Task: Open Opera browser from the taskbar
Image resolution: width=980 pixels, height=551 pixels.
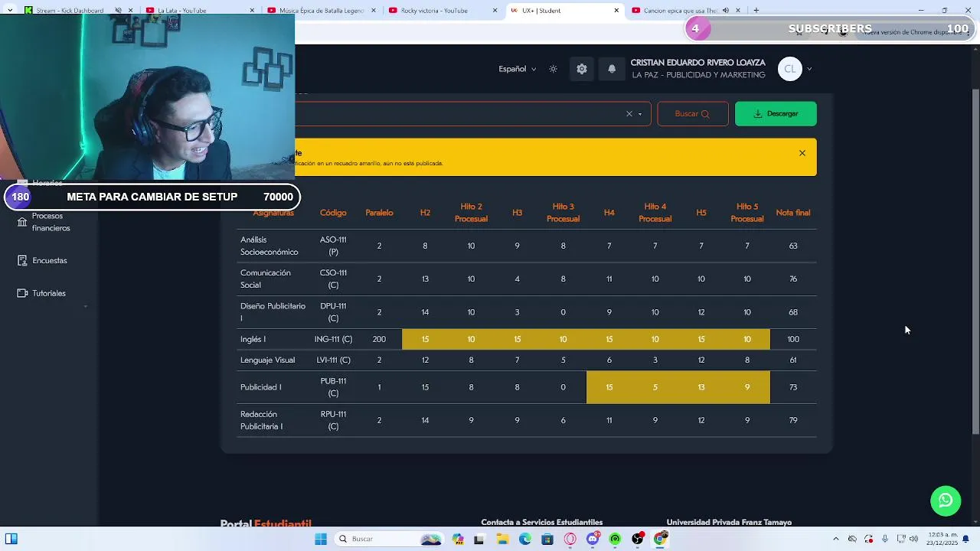Action: 570,539
